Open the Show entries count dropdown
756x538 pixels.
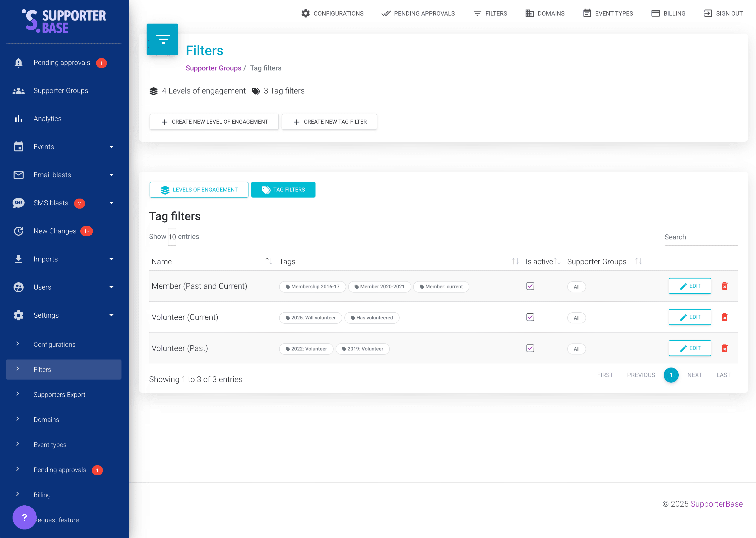click(172, 237)
